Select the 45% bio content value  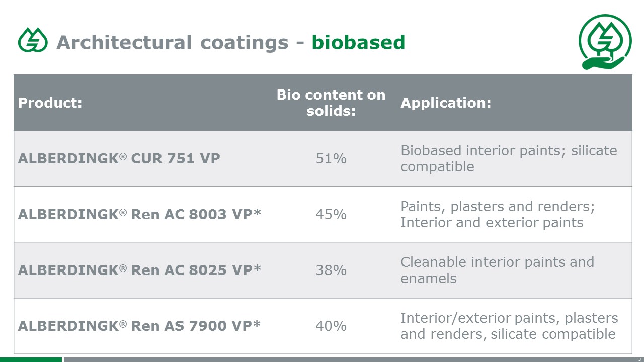click(331, 215)
